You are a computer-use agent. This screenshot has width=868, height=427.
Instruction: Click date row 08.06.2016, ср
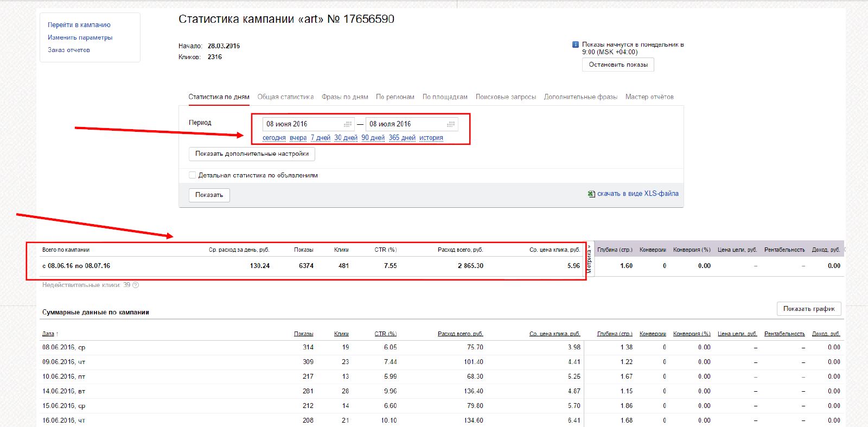[x=64, y=348]
